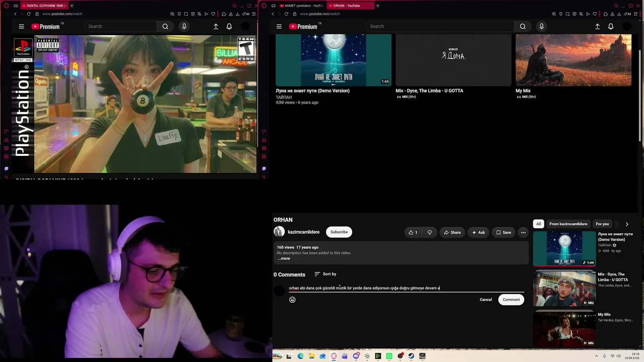Subscribe to kazimcamlidere

point(339,232)
